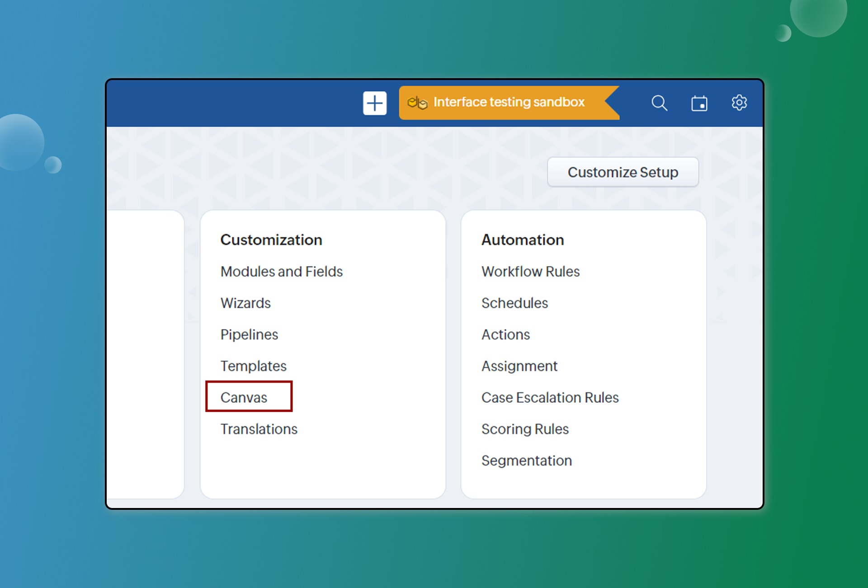The image size is (868, 588).
Task: Open the Translations link
Action: 259,429
